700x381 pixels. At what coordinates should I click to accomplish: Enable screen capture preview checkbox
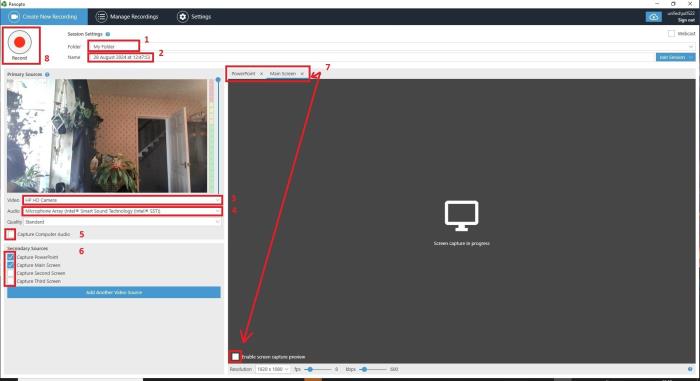tap(235, 357)
